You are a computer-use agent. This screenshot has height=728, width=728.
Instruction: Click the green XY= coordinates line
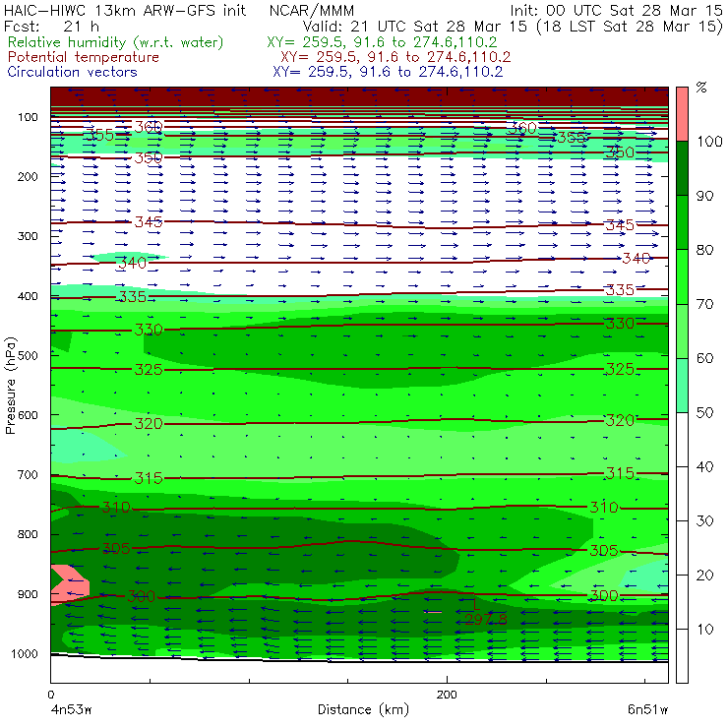click(382, 42)
